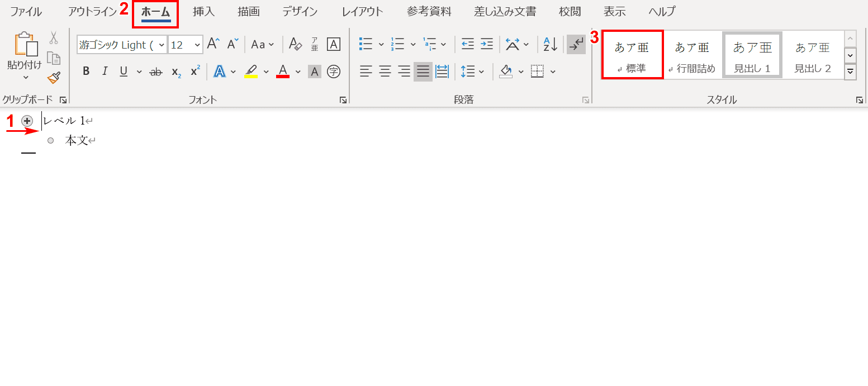Align text left

[366, 72]
